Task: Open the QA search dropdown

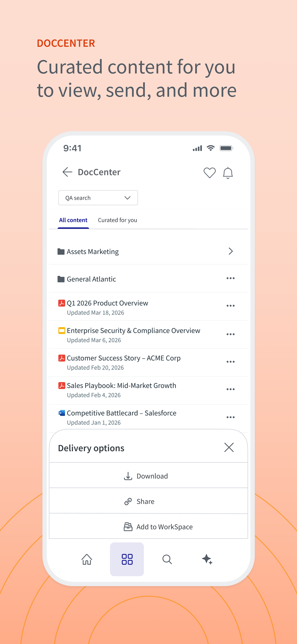Action: 98,198
